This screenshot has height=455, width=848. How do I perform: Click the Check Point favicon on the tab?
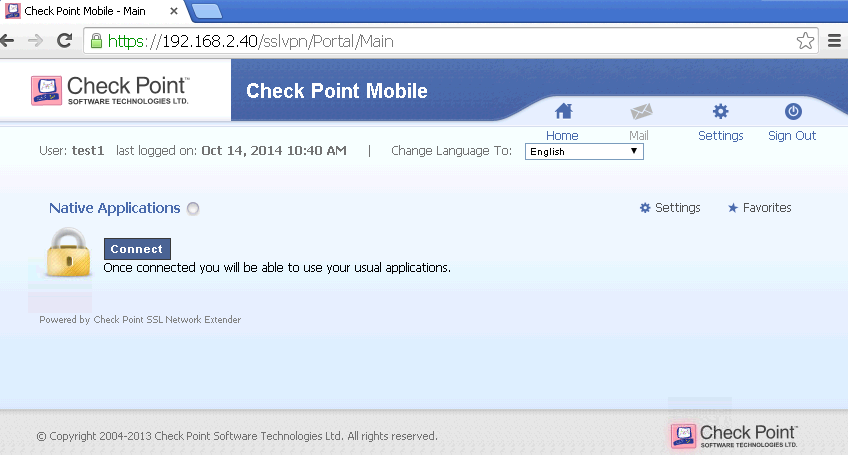pyautogui.click(x=12, y=11)
